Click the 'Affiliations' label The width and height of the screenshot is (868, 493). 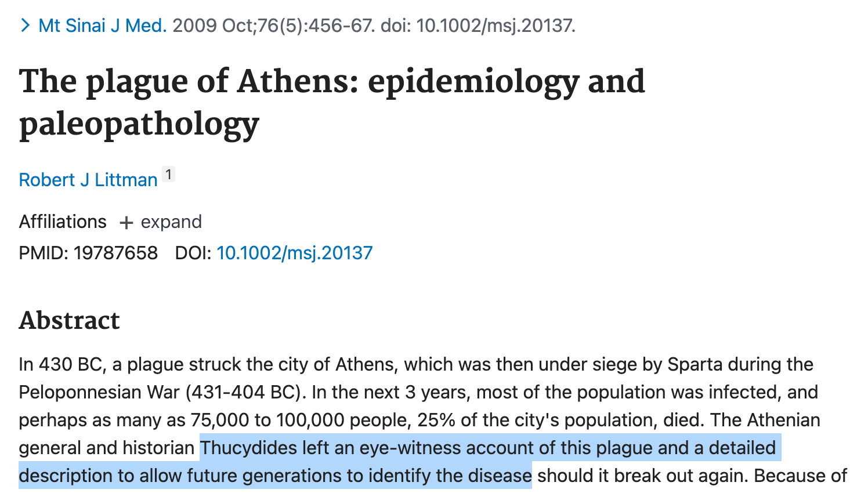coord(63,222)
